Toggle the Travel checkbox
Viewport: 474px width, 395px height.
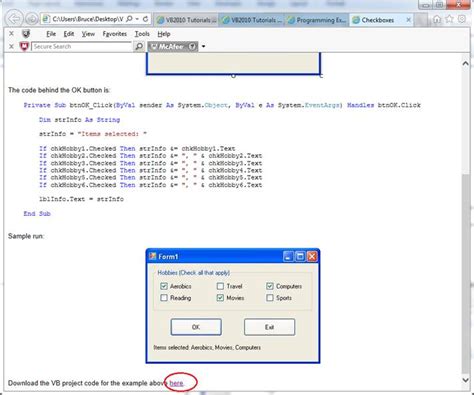click(x=220, y=286)
